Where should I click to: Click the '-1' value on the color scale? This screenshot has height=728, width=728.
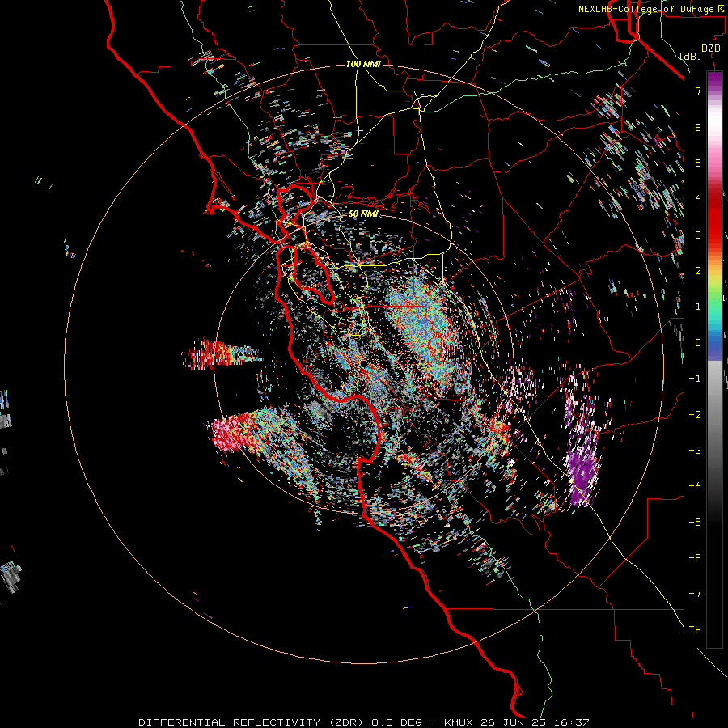695,379
